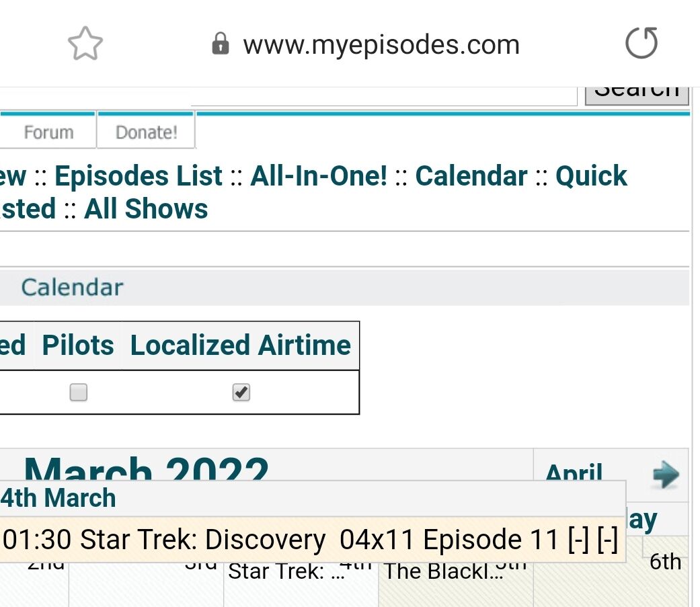Open the All Shows link
Screen dimensions: 700x607
146,209
